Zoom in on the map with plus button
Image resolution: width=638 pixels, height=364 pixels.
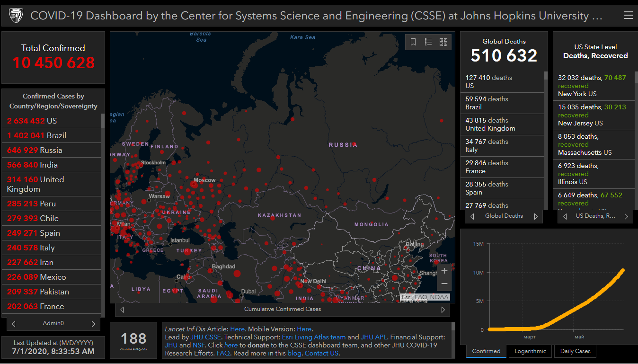click(x=444, y=271)
